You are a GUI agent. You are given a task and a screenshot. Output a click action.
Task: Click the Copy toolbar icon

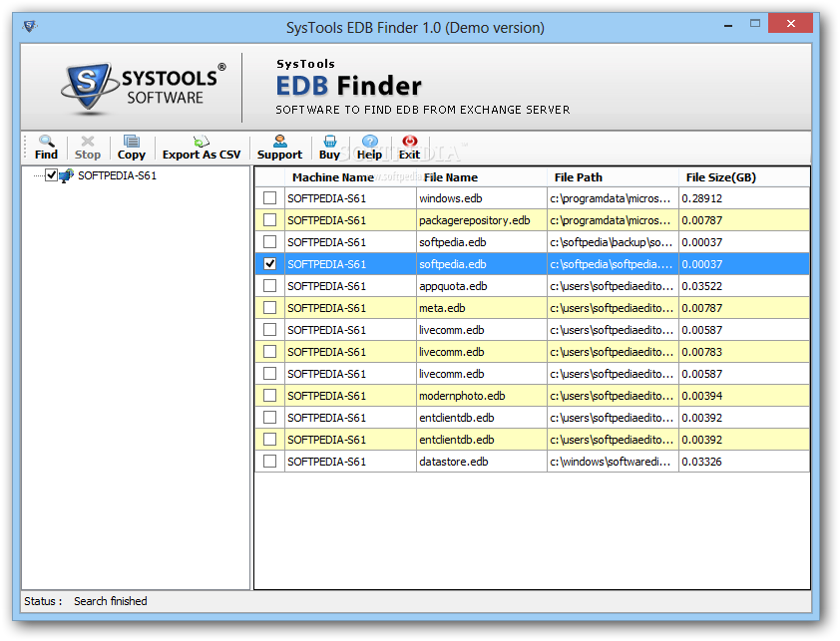132,142
